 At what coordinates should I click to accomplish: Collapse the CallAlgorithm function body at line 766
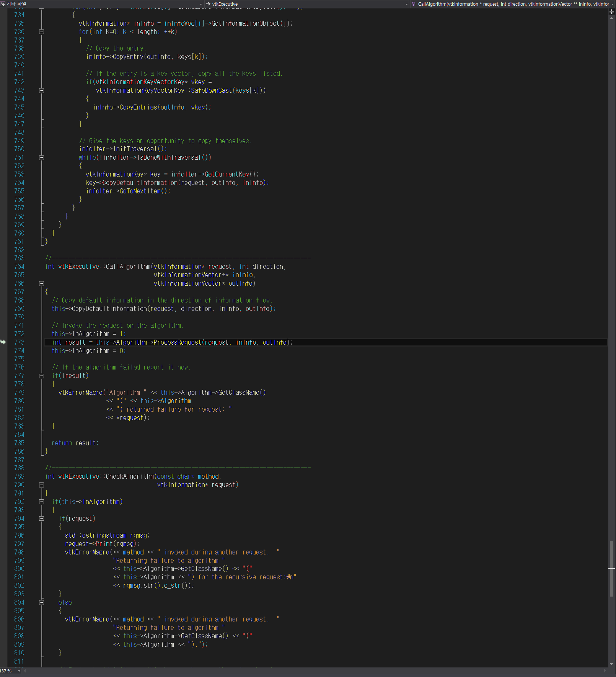(41, 283)
